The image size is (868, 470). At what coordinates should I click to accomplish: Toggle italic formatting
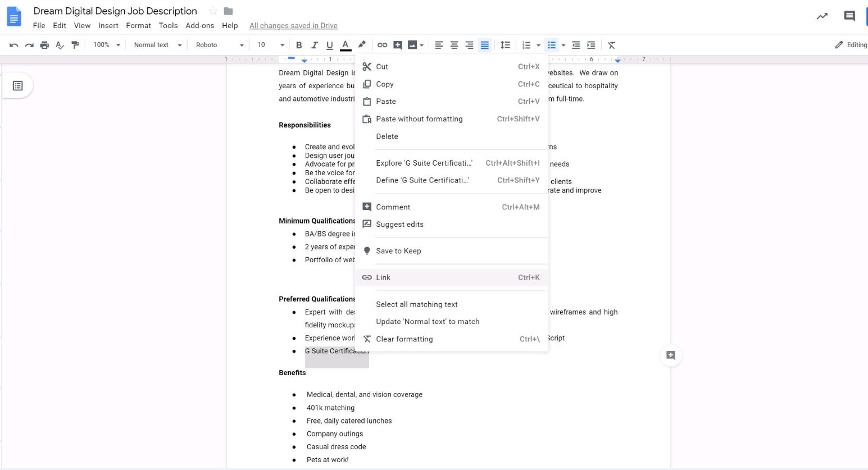[x=315, y=45]
